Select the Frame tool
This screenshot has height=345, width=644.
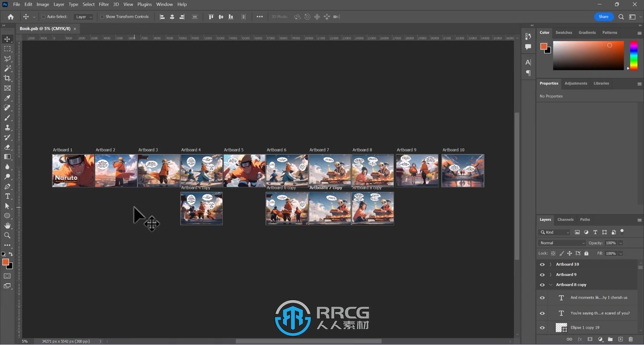pos(7,88)
